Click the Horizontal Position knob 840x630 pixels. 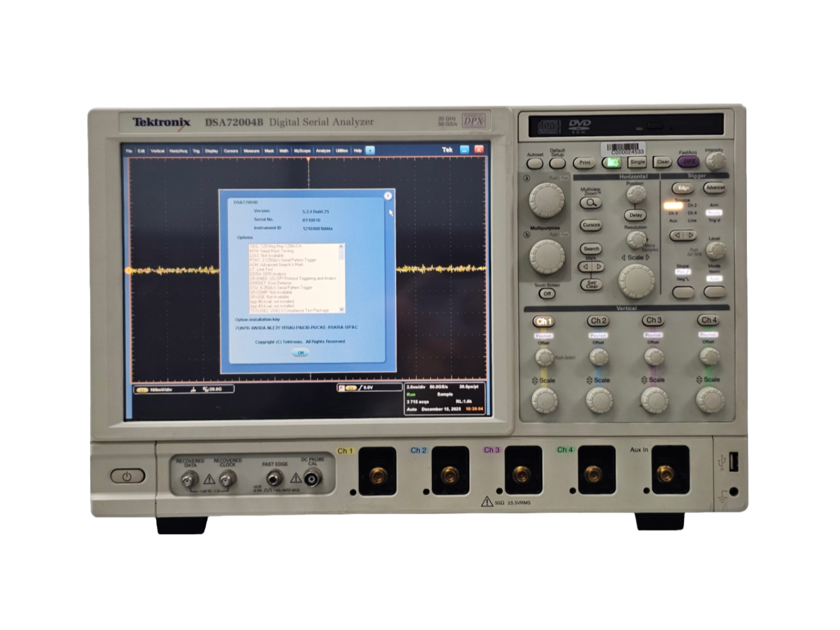coord(635,193)
